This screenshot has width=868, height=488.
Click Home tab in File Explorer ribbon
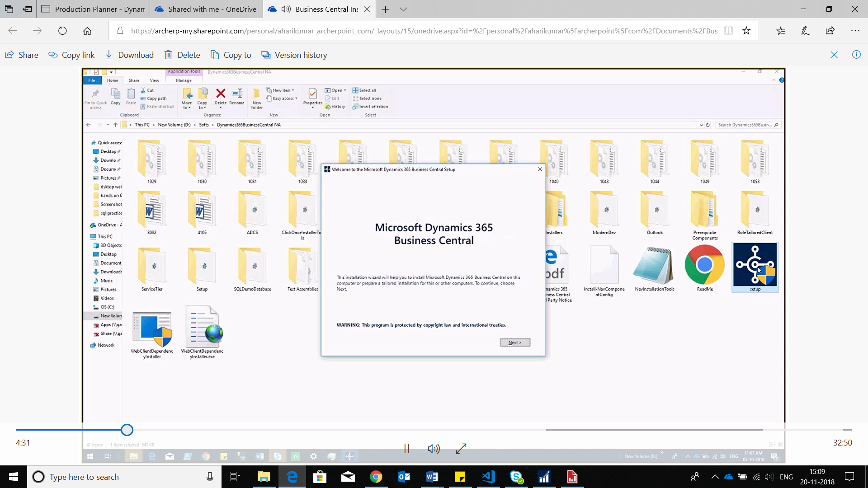pos(113,80)
